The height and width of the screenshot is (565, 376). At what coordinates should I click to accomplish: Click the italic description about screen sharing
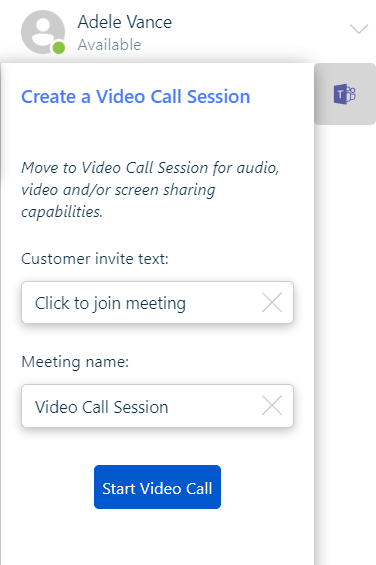[x=150, y=190]
